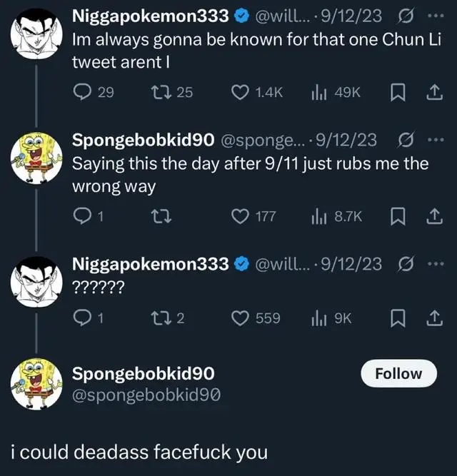Open more options on first tweet

point(434,16)
